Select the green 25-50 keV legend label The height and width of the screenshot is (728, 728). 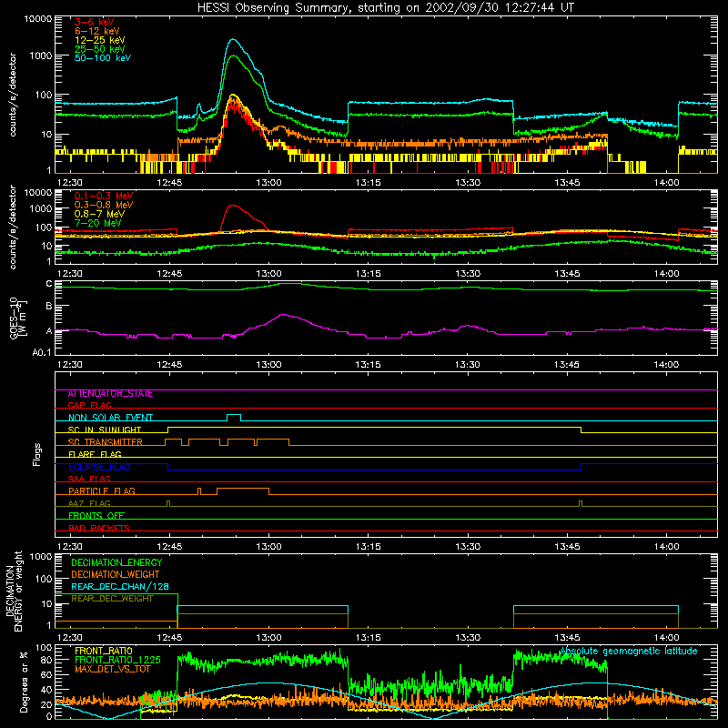(99, 49)
